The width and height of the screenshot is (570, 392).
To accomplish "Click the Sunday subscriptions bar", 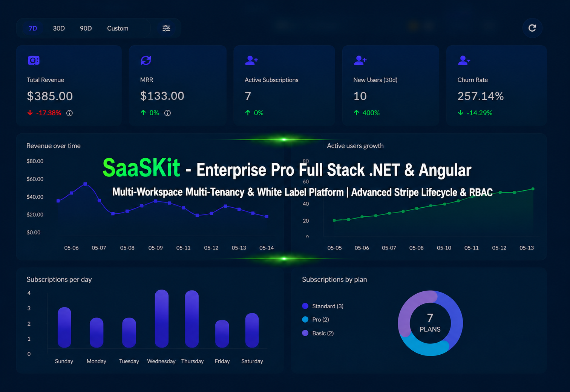I will point(64,327).
